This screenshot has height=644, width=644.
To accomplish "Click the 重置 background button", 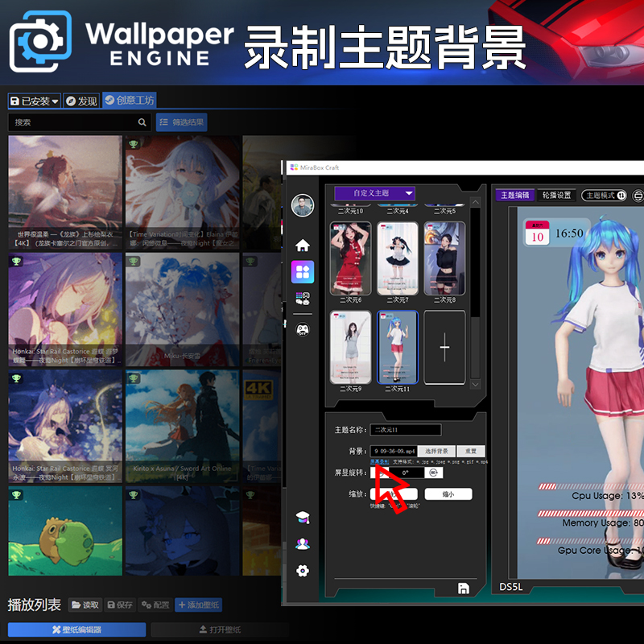I will [471, 452].
